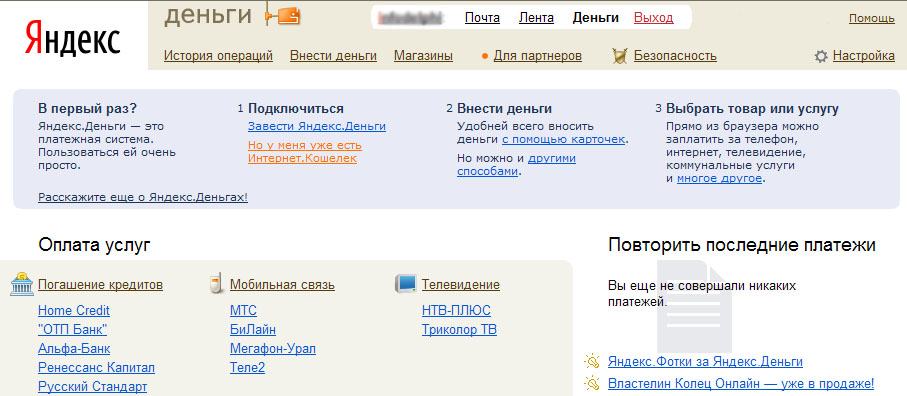Click the shield icon beside Безопасность
This screenshot has height=396, width=907.
pos(620,56)
